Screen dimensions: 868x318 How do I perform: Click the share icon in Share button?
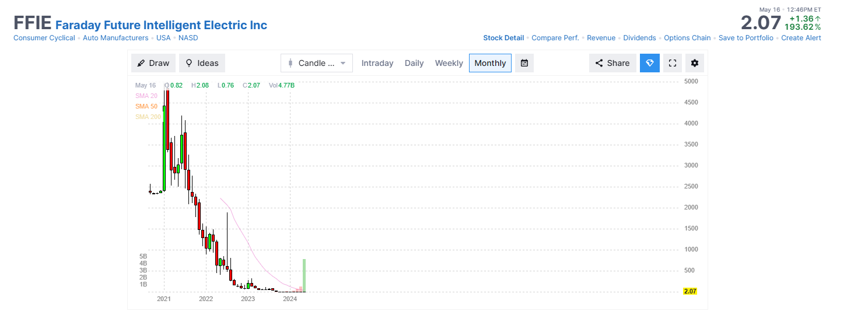coord(599,63)
